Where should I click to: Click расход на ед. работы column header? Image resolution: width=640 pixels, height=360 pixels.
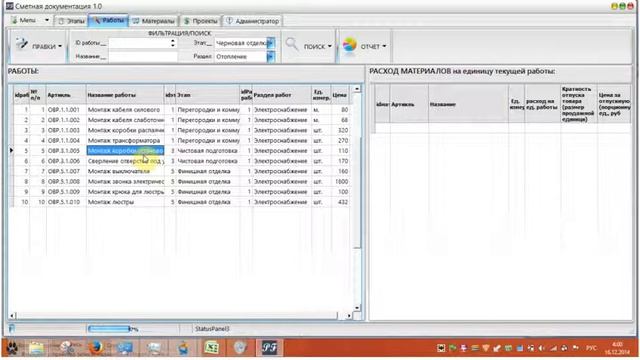point(542,104)
